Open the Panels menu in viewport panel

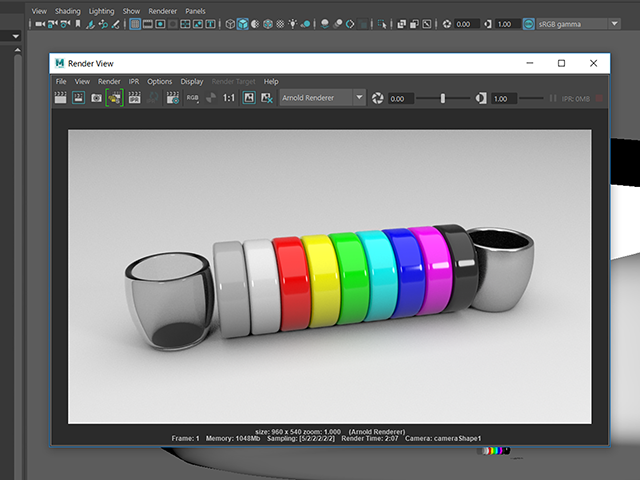click(x=195, y=11)
